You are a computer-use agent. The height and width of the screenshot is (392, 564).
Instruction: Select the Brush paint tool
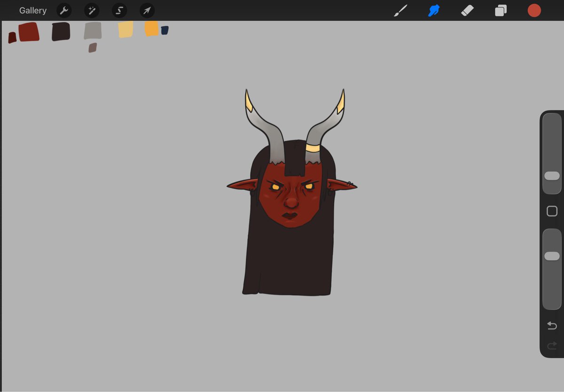click(x=400, y=10)
